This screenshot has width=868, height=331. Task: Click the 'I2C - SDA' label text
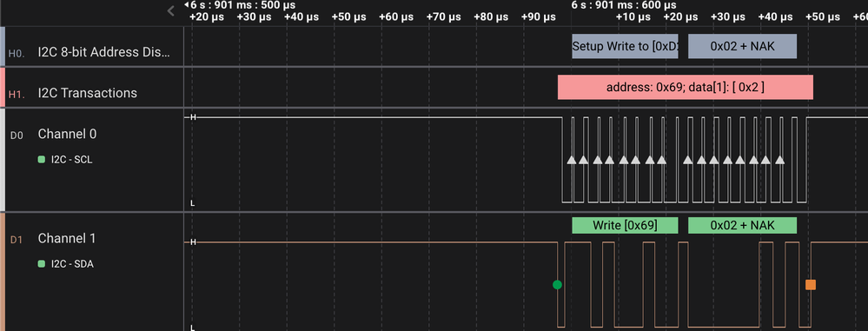[x=72, y=264]
